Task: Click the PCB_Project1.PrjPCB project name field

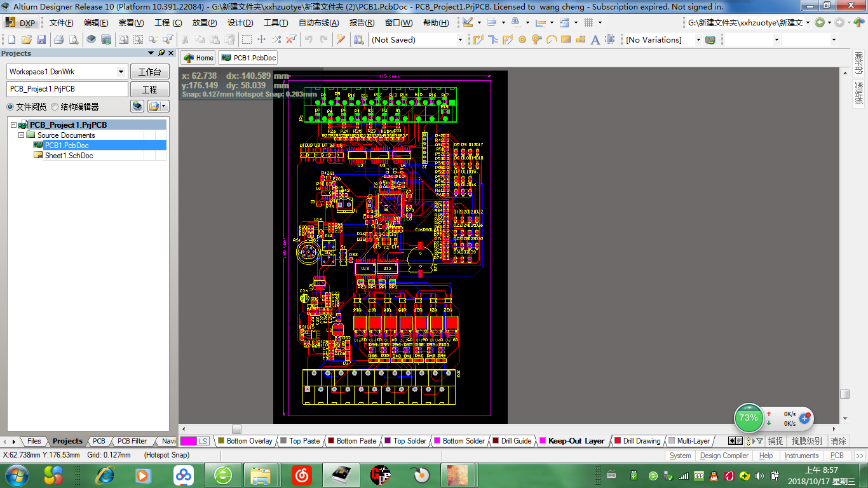Action: (x=67, y=90)
